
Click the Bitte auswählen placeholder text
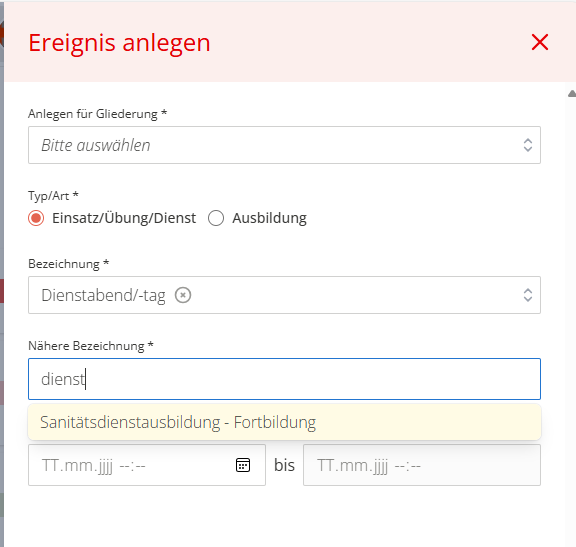pyautogui.click(x=96, y=145)
